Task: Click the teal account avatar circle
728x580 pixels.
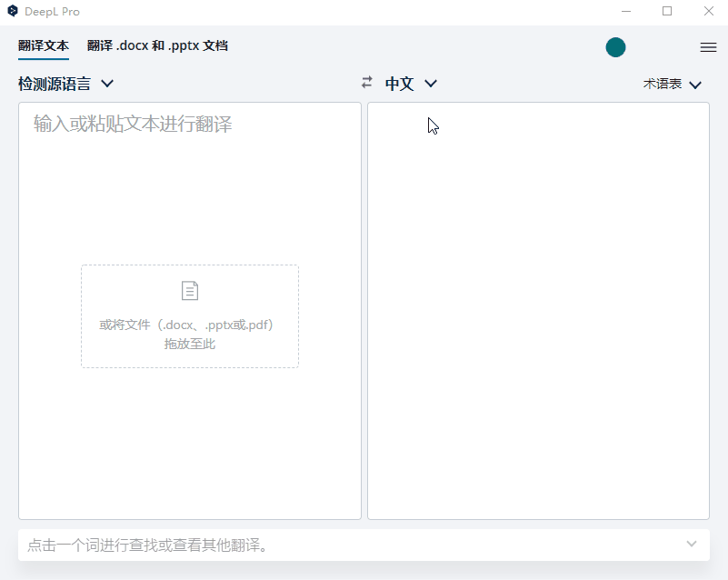Action: click(615, 47)
